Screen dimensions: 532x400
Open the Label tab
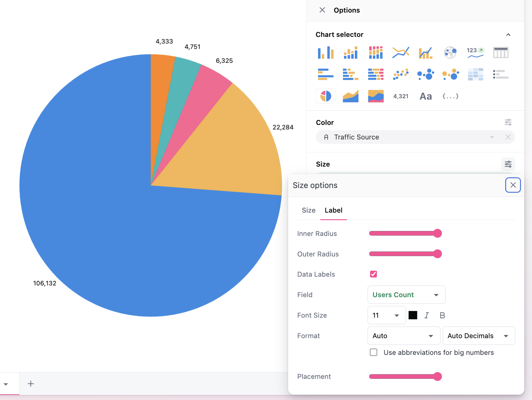click(333, 210)
